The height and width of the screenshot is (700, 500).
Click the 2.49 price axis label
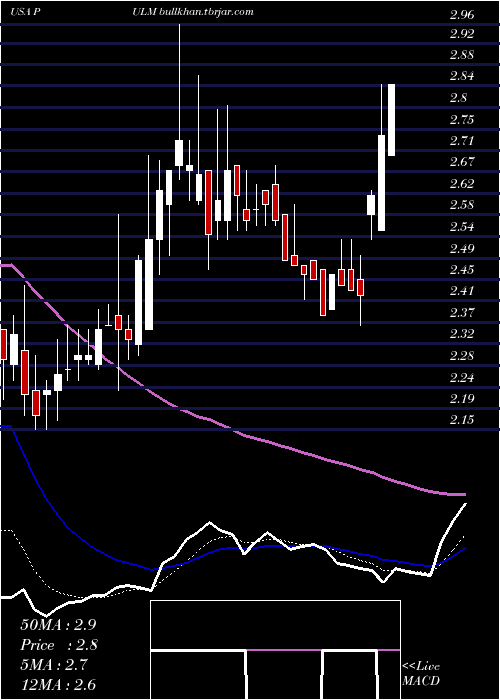click(462, 248)
